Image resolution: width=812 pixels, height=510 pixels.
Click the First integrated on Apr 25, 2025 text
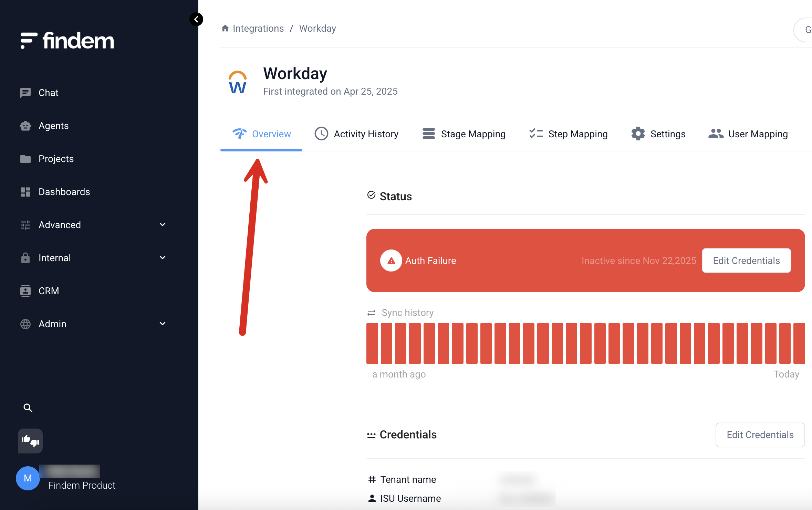tap(330, 91)
